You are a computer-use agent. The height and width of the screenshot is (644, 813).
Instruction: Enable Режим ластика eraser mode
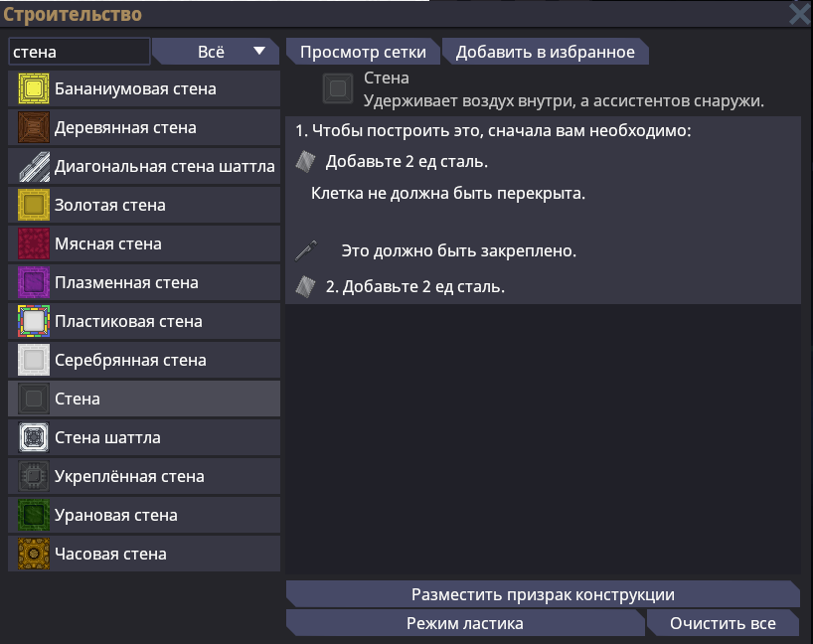(464, 623)
